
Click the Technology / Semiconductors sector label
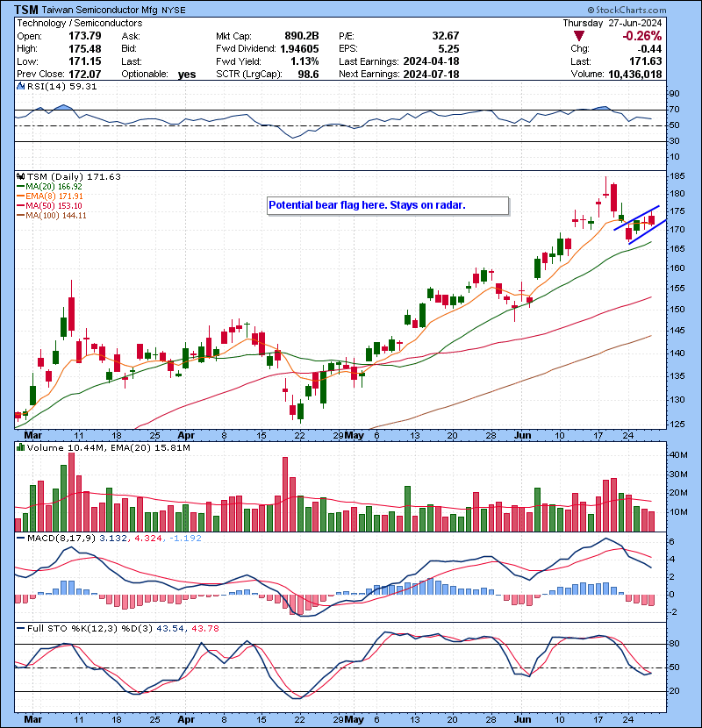pyautogui.click(x=80, y=23)
